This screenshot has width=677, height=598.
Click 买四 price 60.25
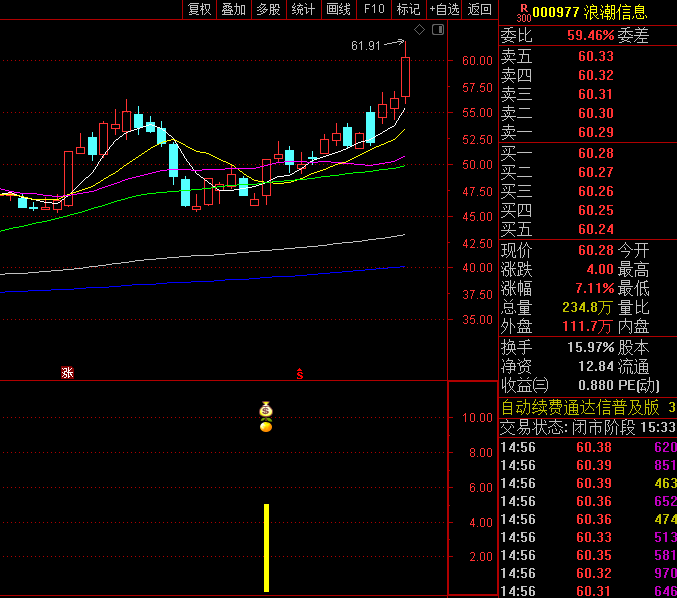tap(596, 210)
